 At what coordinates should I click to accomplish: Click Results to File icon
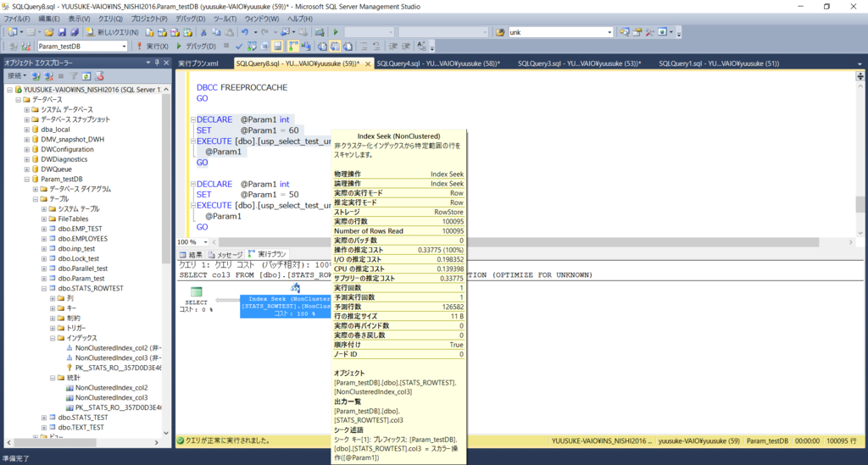point(348,47)
